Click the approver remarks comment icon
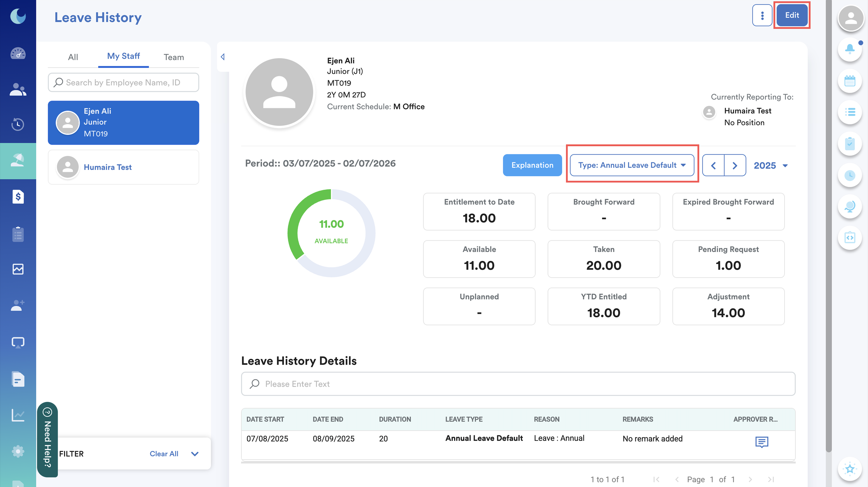 pyautogui.click(x=762, y=441)
